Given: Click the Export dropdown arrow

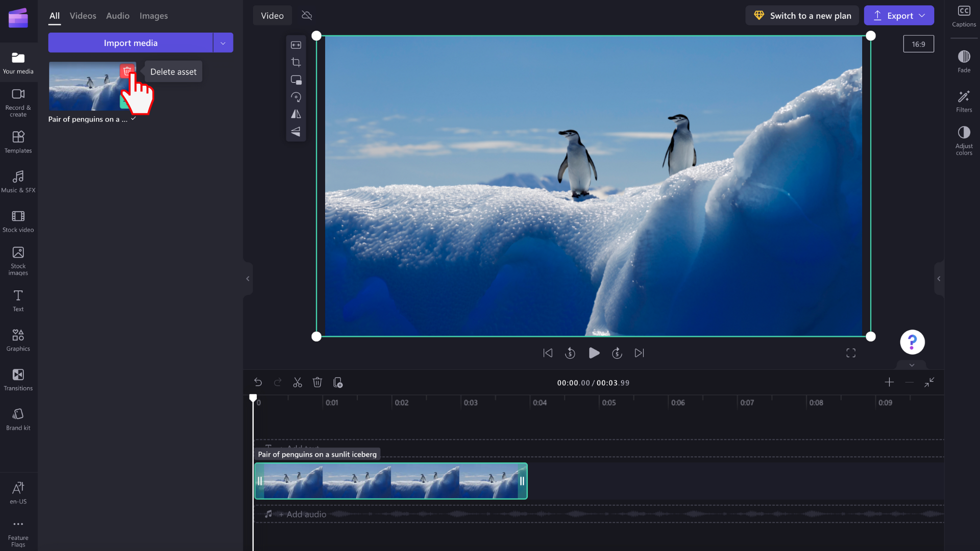Looking at the screenshot, I should click(x=923, y=15).
